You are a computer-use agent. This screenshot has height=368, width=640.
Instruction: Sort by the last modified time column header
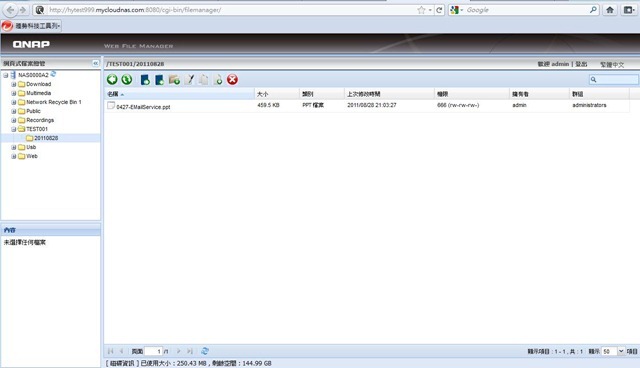pyautogui.click(x=389, y=94)
